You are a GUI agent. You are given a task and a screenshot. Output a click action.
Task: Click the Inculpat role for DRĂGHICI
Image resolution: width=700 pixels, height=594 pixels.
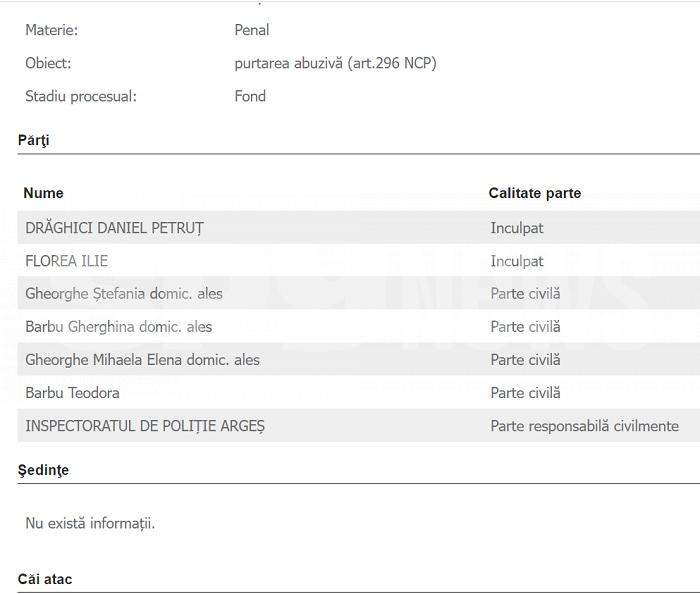517,228
